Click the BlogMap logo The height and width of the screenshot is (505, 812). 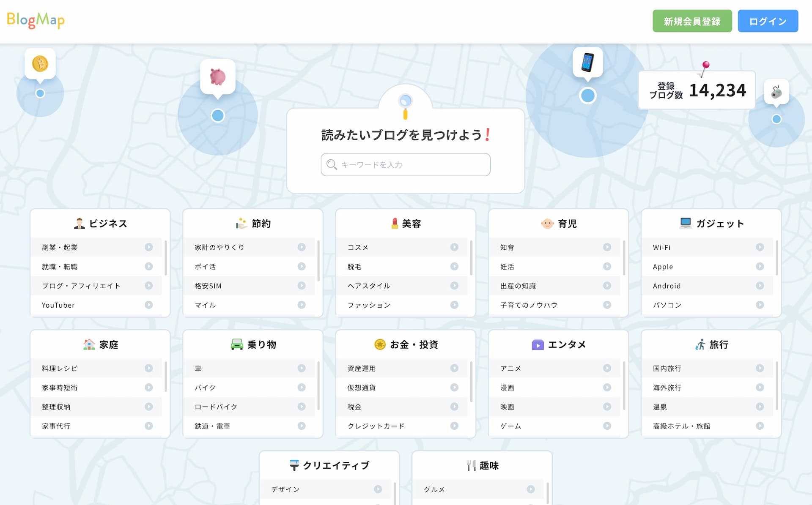point(36,20)
